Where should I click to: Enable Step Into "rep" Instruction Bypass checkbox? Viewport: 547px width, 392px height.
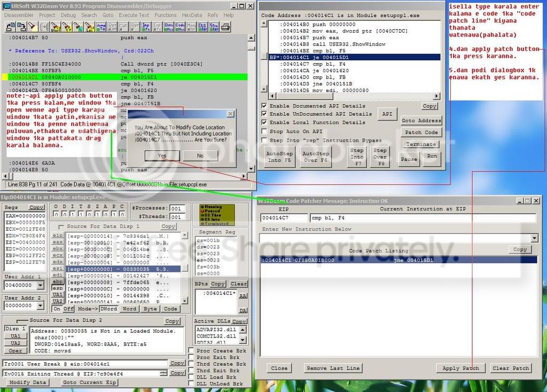pyautogui.click(x=264, y=140)
